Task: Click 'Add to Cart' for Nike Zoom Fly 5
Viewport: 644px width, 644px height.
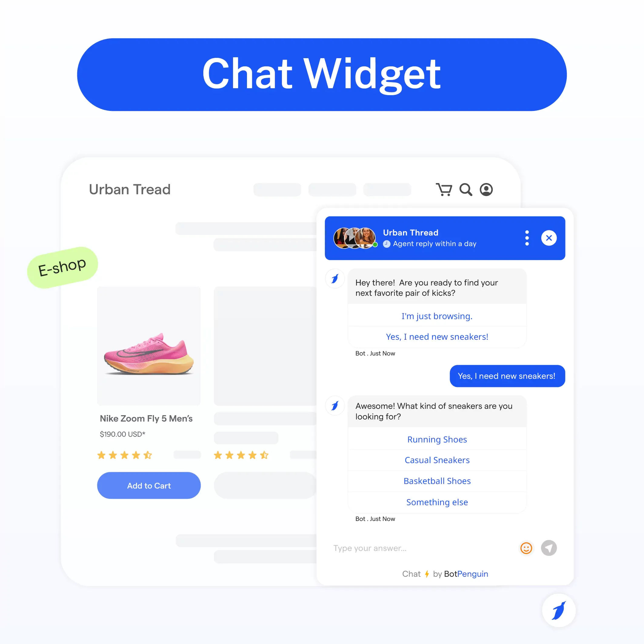Action: pyautogui.click(x=148, y=486)
